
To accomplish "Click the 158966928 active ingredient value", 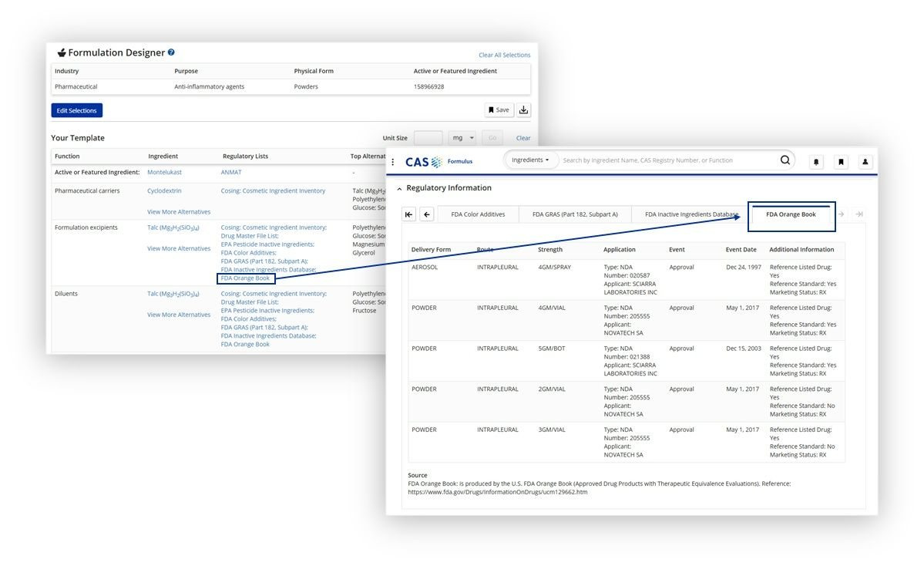I will [x=429, y=86].
